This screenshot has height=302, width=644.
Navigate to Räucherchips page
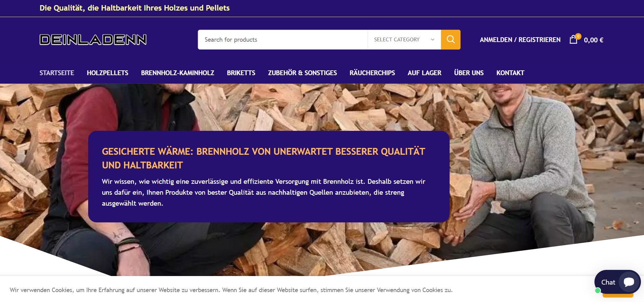click(372, 73)
